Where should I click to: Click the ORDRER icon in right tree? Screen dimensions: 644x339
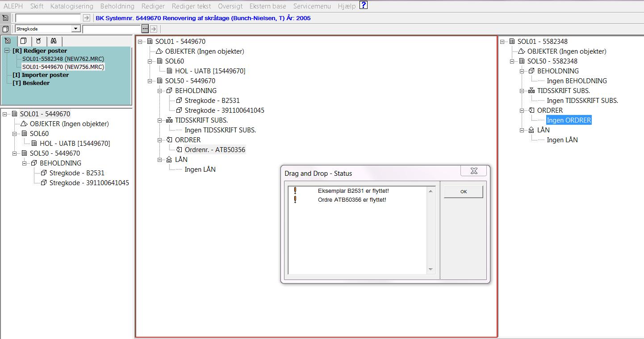531,110
